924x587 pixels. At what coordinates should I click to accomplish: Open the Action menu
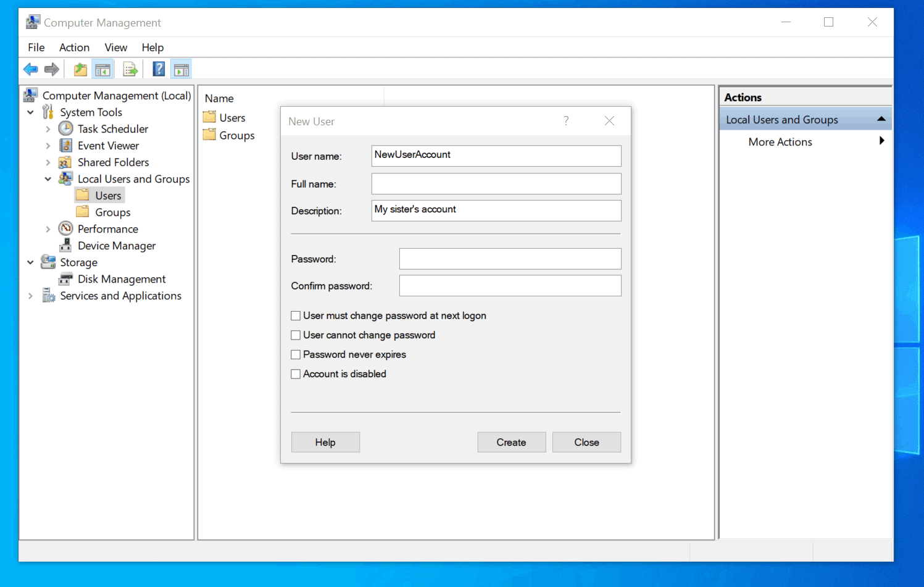(x=74, y=48)
